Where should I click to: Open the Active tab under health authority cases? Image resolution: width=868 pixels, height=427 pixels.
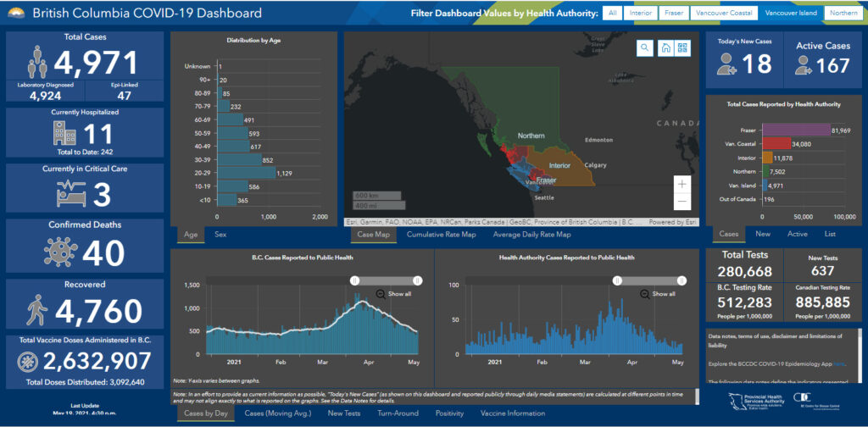point(797,234)
